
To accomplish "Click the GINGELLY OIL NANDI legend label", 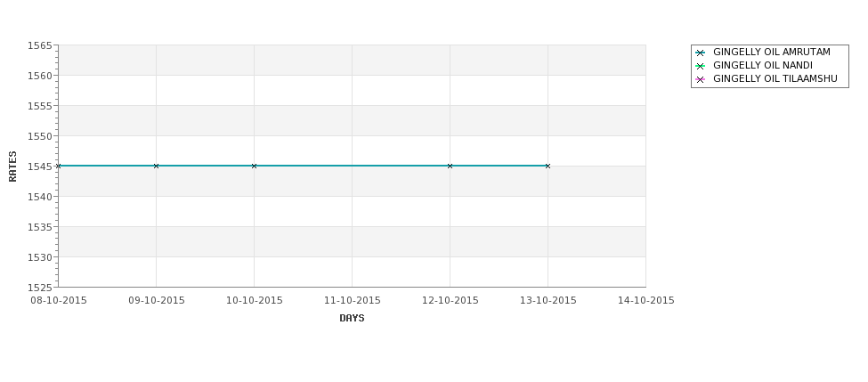I will pyautogui.click(x=763, y=65).
